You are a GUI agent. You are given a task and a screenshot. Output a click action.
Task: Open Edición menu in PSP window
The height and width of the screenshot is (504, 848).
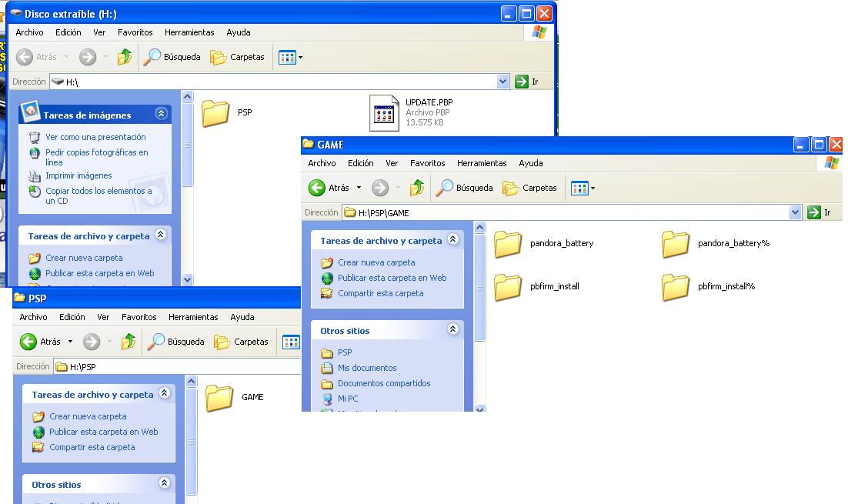pos(72,318)
